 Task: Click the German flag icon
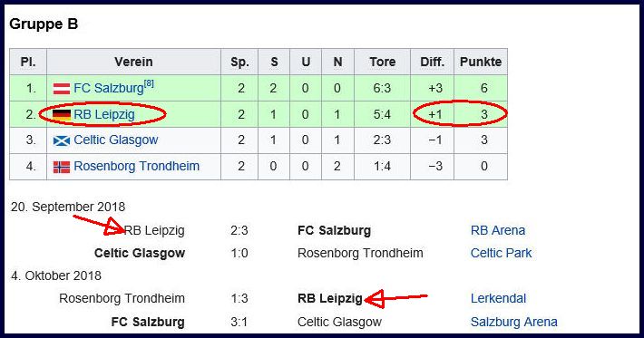(x=62, y=114)
